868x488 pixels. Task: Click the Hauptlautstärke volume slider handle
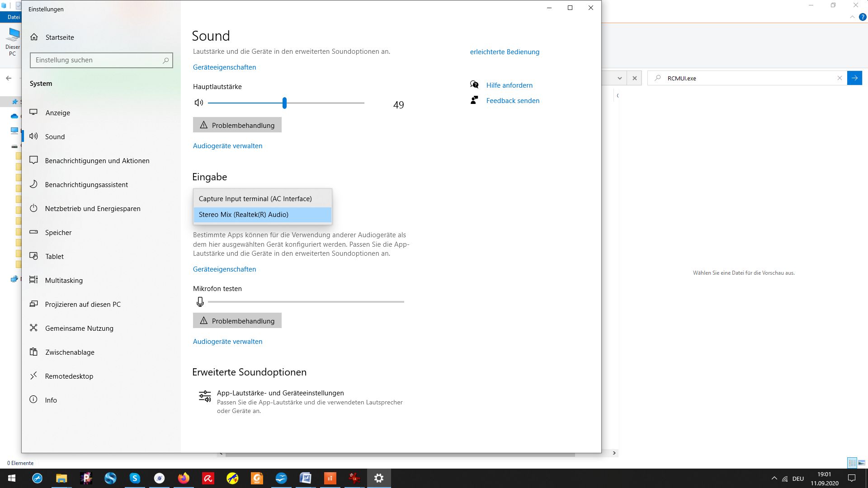tap(284, 103)
